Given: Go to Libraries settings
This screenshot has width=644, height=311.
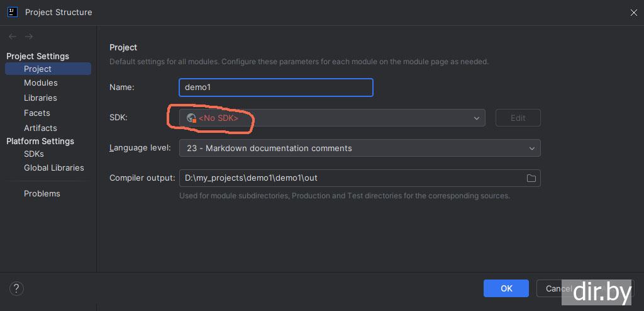Looking at the screenshot, I should (40, 98).
